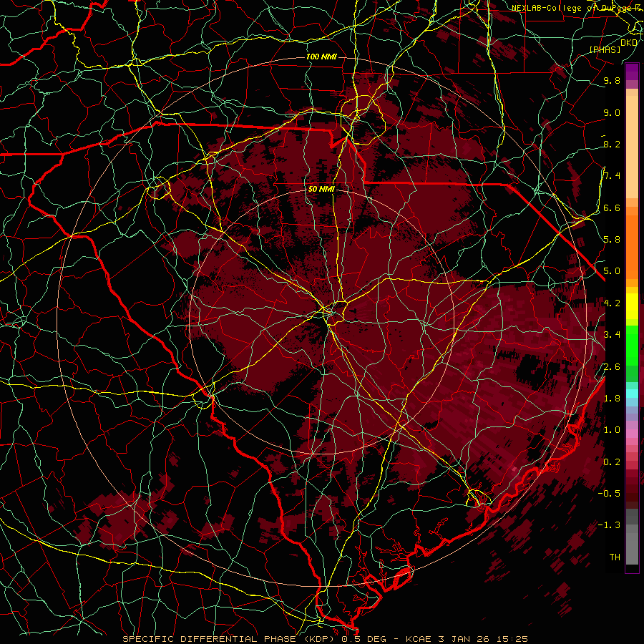
Task: Click the orange segment of the color bar
Action: coord(632,246)
